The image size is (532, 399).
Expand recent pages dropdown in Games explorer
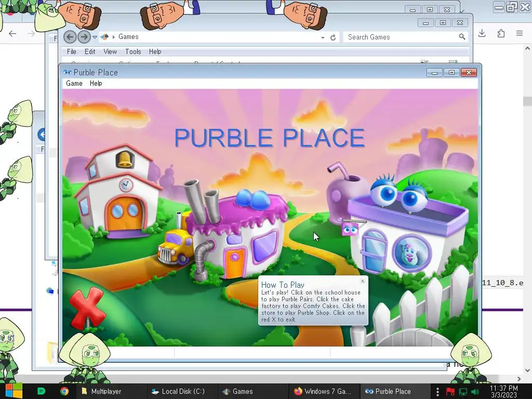tap(95, 37)
